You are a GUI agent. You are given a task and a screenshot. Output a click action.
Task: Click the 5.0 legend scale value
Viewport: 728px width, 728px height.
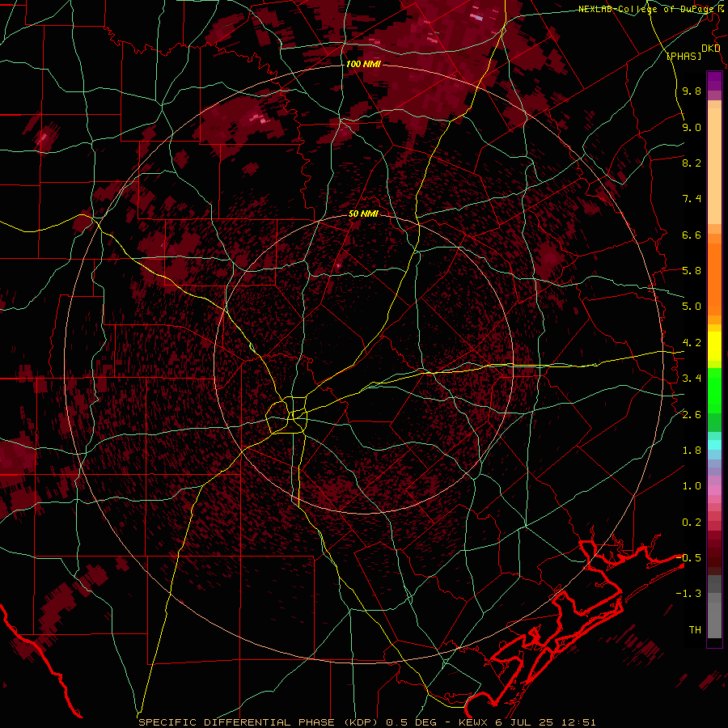click(692, 307)
